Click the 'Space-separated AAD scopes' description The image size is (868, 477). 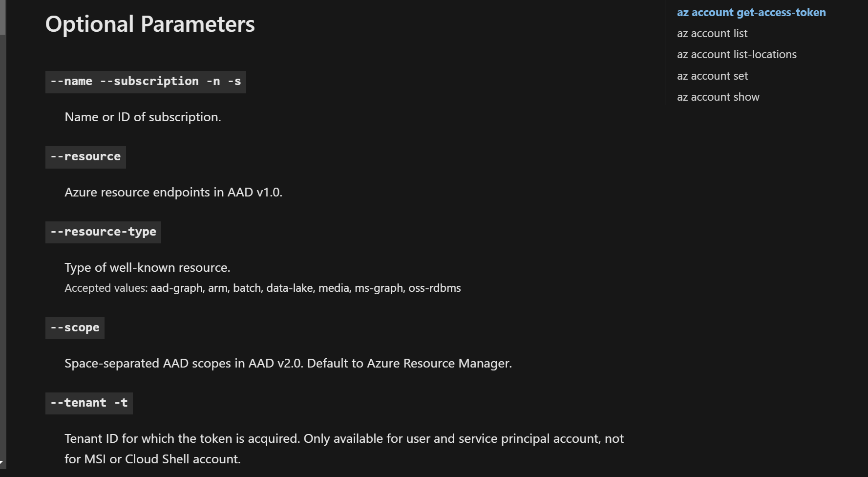tap(288, 364)
